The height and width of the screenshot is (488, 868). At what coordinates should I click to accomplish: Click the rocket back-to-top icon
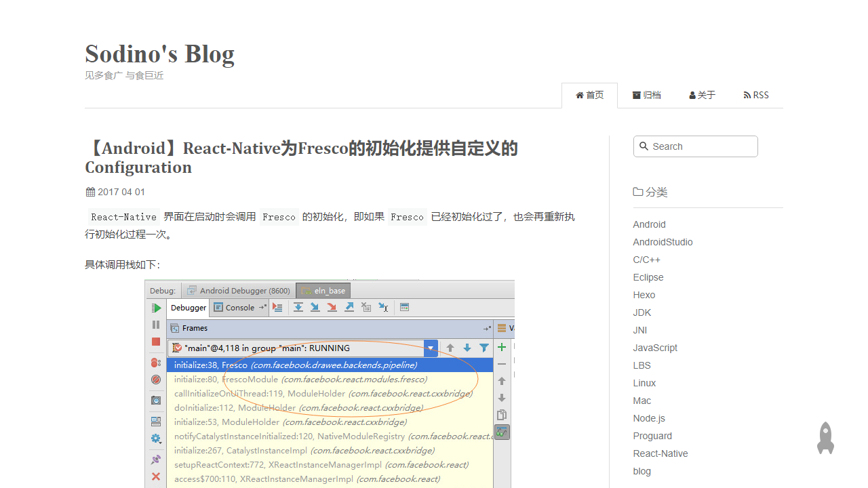point(825,439)
